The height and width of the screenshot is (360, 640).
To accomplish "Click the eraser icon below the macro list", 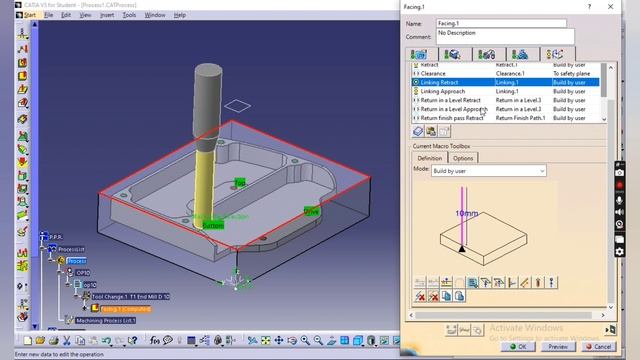I will 418,131.
